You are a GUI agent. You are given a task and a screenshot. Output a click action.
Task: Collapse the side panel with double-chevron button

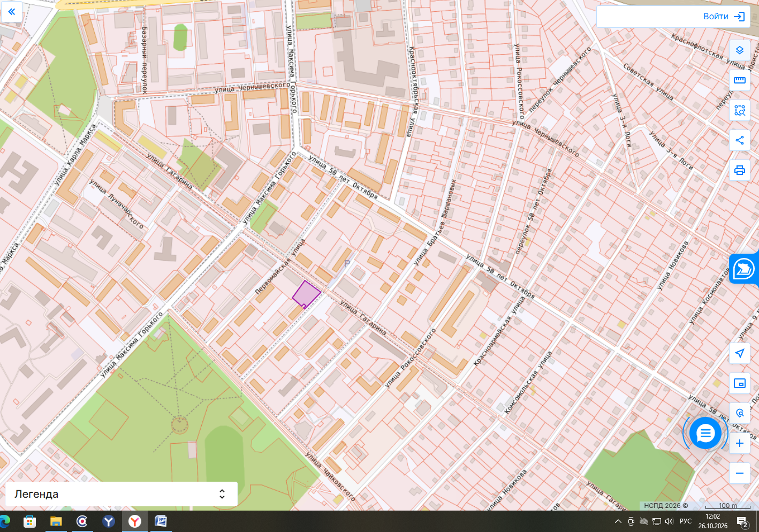(x=12, y=11)
